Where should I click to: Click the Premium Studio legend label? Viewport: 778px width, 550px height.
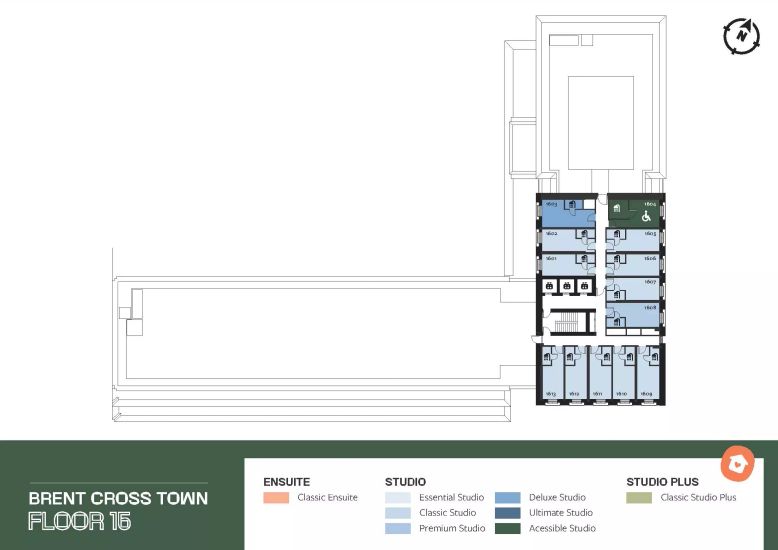451,528
